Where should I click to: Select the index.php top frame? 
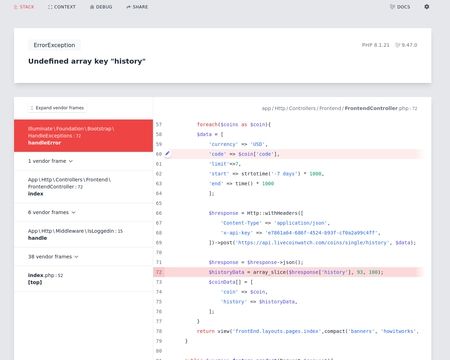pyautogui.click(x=83, y=279)
